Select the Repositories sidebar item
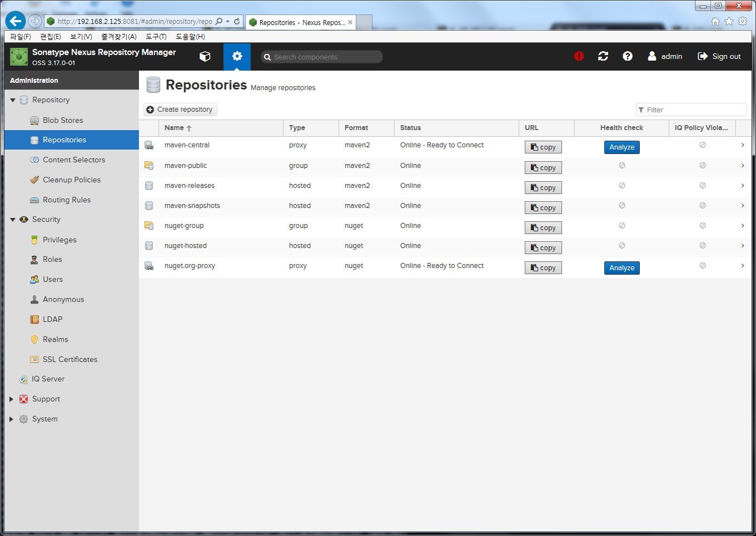 pos(72,140)
